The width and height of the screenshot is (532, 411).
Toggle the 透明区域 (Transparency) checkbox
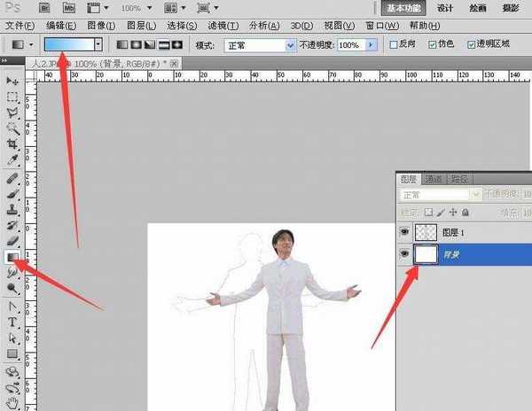470,43
